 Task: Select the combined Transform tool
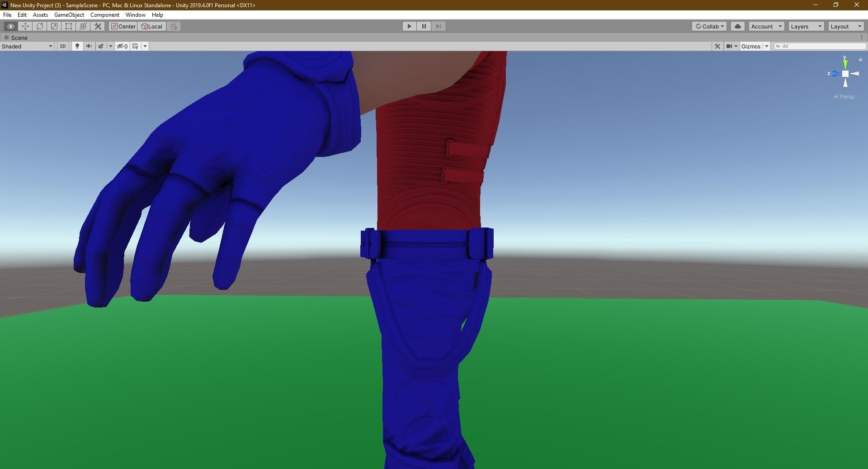[x=83, y=26]
